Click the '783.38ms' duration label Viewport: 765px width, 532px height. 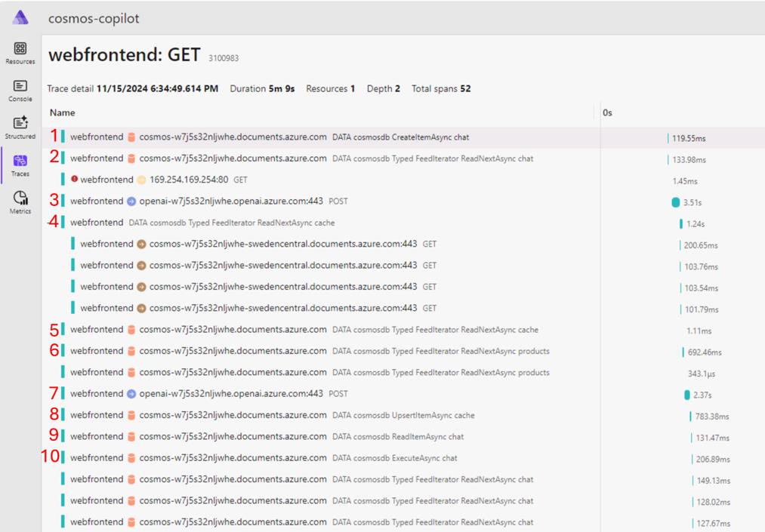click(x=712, y=417)
